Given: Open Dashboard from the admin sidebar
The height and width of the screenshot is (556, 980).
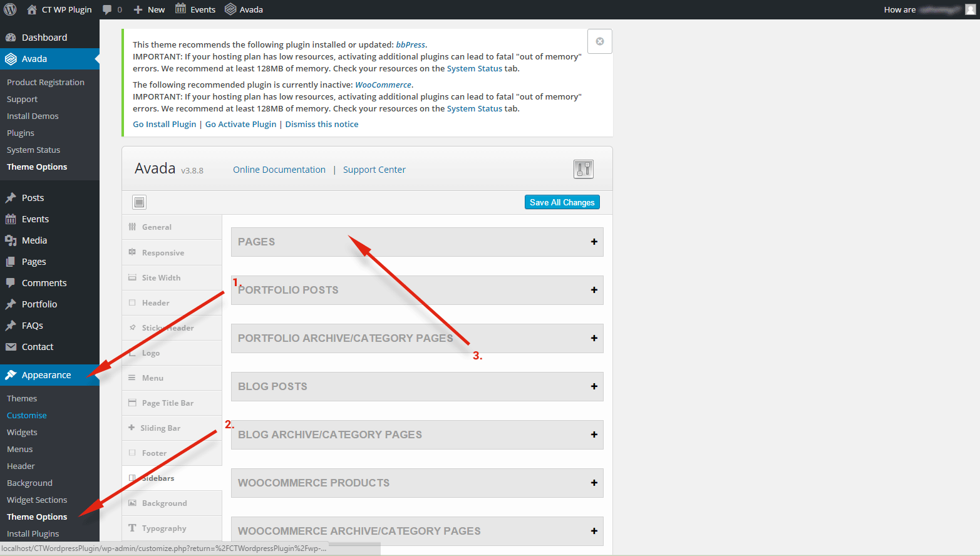Looking at the screenshot, I should pyautogui.click(x=44, y=38).
